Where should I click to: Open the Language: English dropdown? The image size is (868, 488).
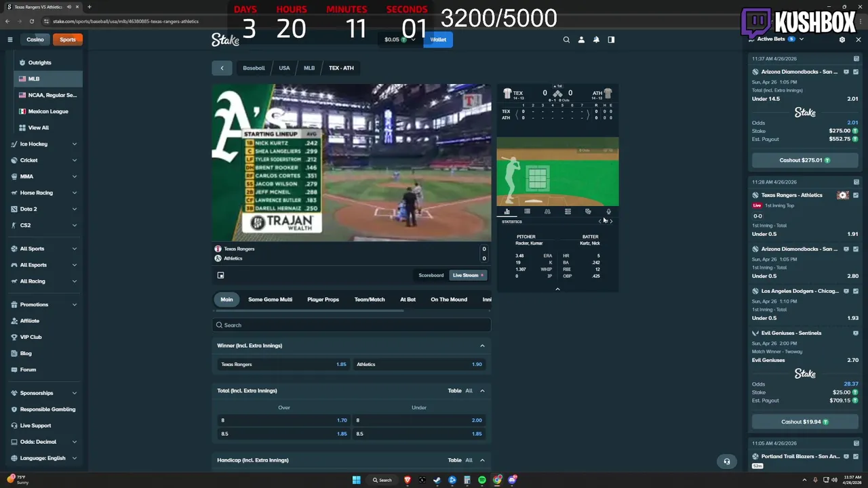coord(44,458)
